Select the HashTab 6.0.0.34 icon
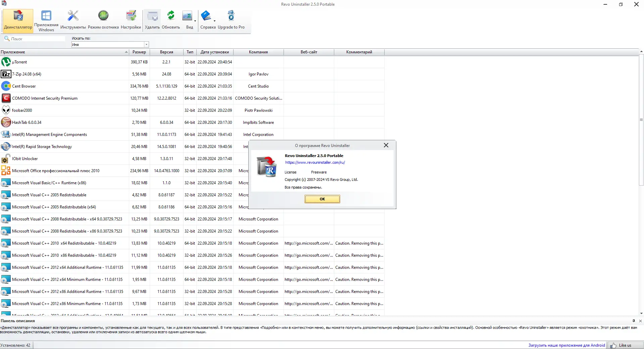This screenshot has width=644, height=349. tap(6, 122)
